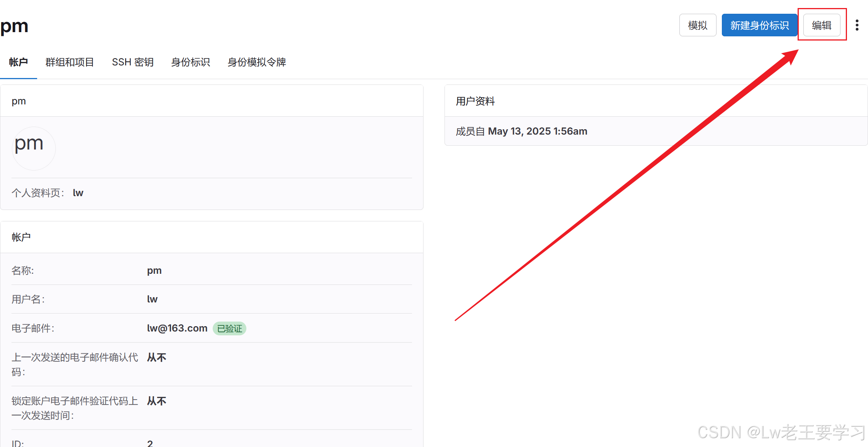
Task: Click the large pm page title
Action: coord(15,26)
